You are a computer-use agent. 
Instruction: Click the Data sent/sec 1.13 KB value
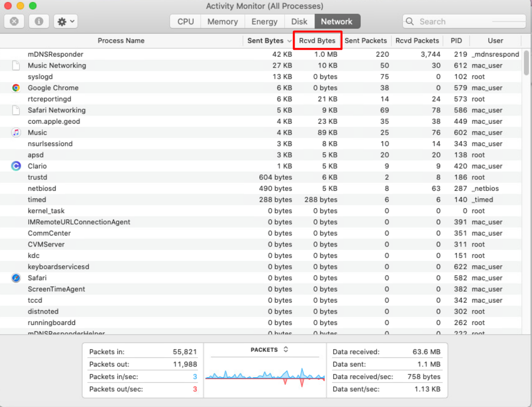pos(428,389)
